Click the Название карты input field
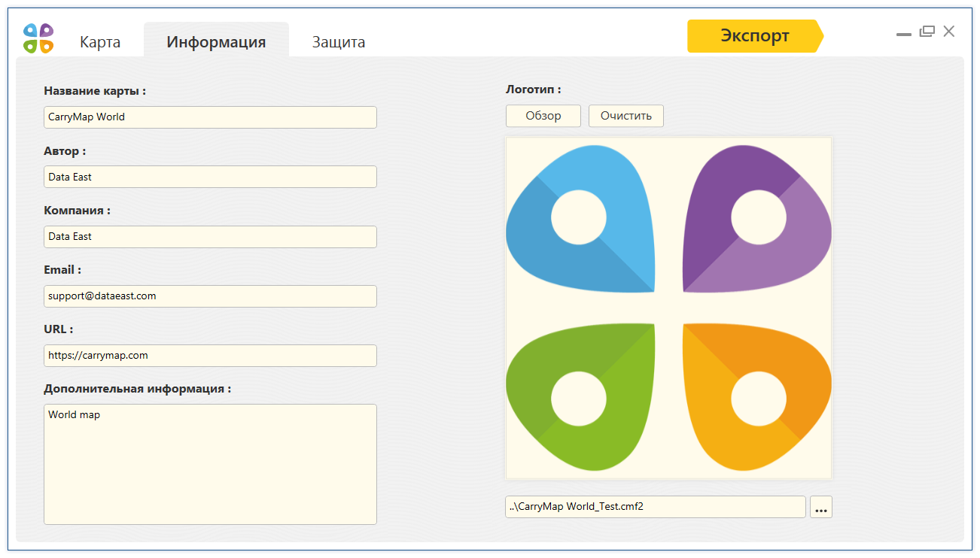 [210, 117]
